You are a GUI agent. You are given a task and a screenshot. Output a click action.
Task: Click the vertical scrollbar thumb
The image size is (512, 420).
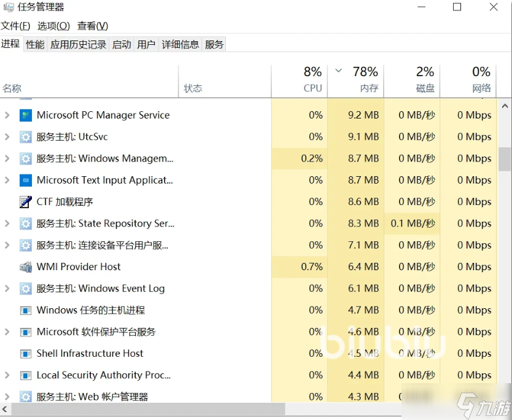click(x=505, y=158)
